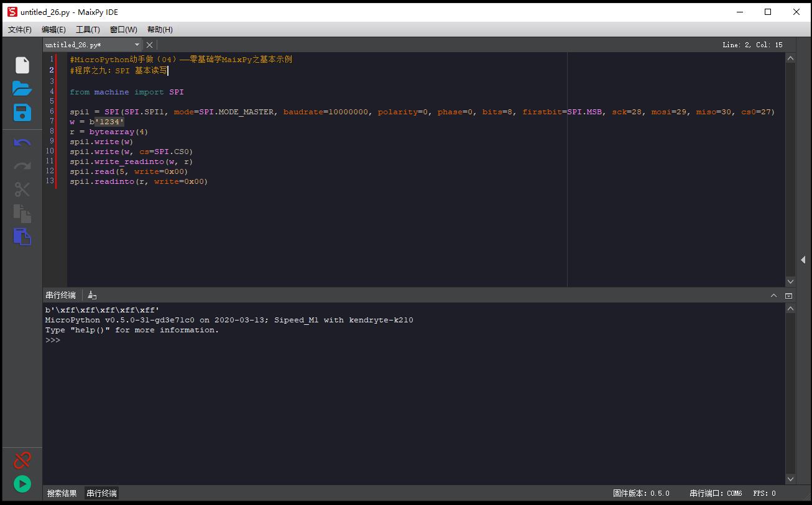The image size is (812, 505).
Task: Cut selection using the scissors icon
Action: (22, 189)
